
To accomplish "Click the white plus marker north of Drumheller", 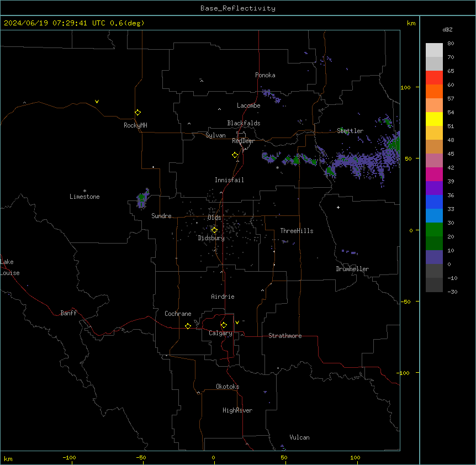I will (x=338, y=207).
